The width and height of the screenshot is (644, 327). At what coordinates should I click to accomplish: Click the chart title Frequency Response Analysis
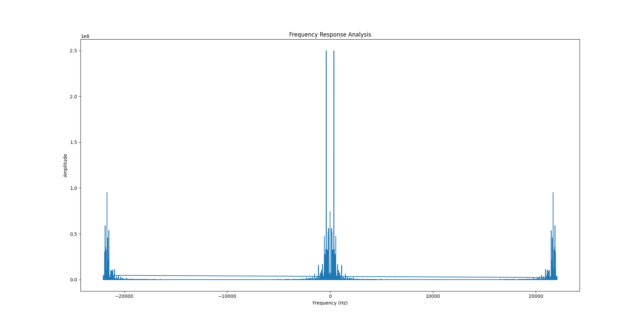point(330,35)
